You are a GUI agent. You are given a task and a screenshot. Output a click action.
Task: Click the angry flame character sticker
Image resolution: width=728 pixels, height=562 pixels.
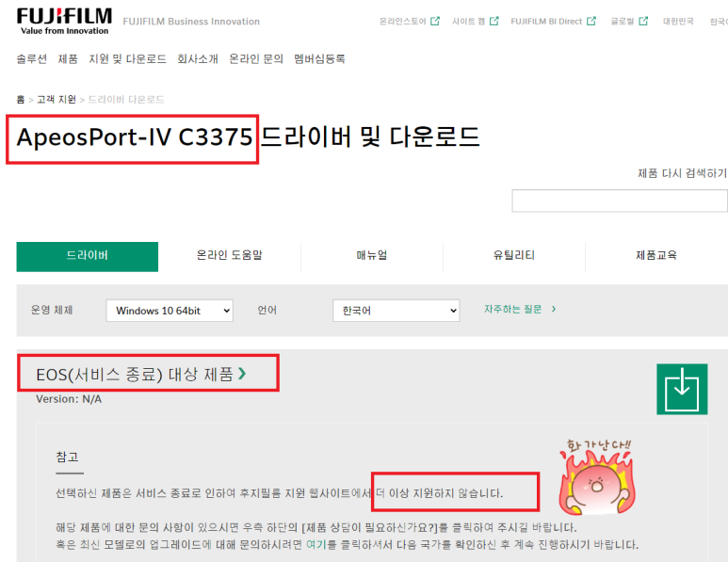click(x=597, y=477)
